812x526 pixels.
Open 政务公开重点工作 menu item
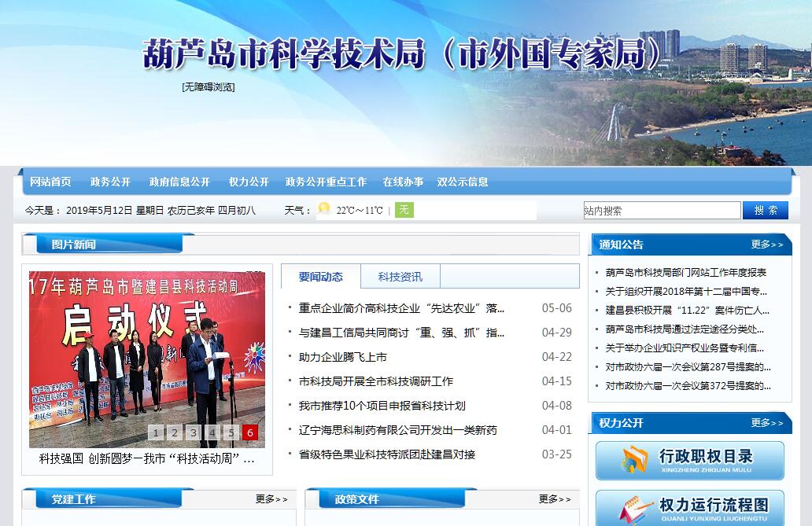point(326,182)
